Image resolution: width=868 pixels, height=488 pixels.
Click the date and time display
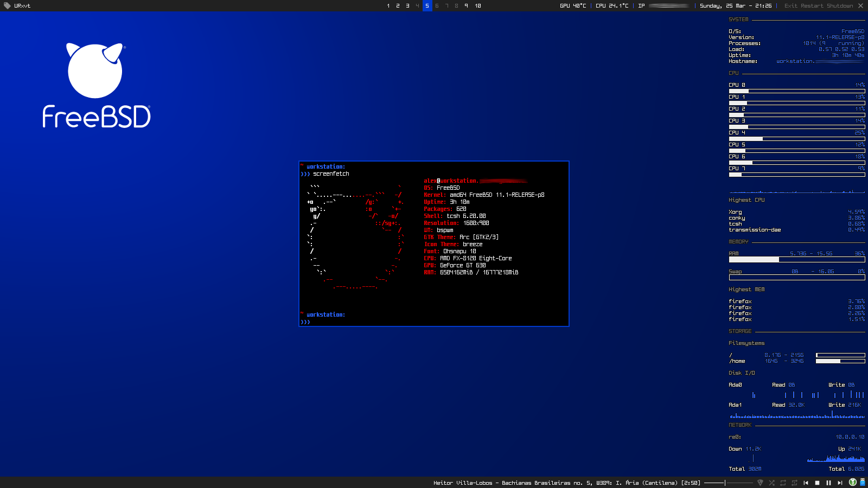tap(736, 6)
